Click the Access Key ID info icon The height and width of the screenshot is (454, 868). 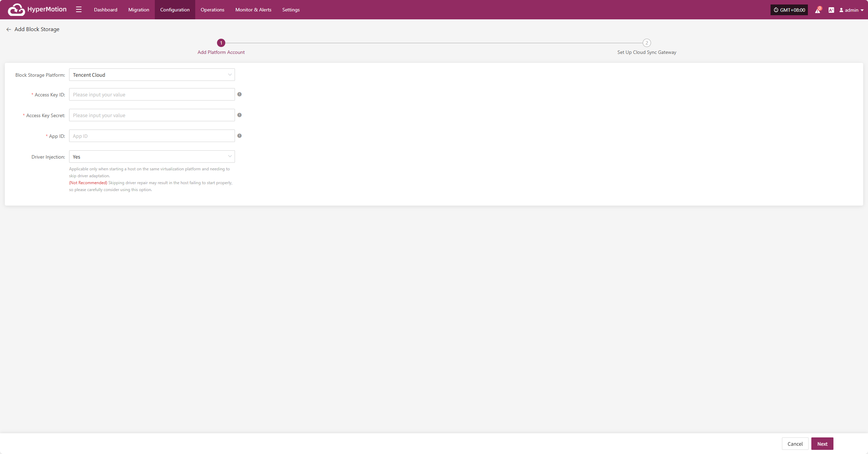(x=239, y=94)
